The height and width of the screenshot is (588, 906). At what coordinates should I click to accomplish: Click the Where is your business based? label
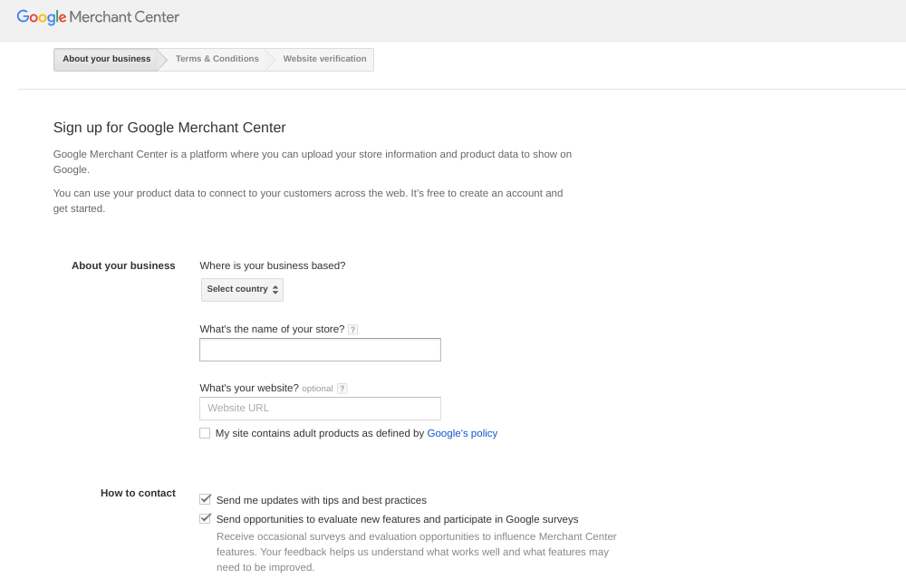(x=273, y=265)
